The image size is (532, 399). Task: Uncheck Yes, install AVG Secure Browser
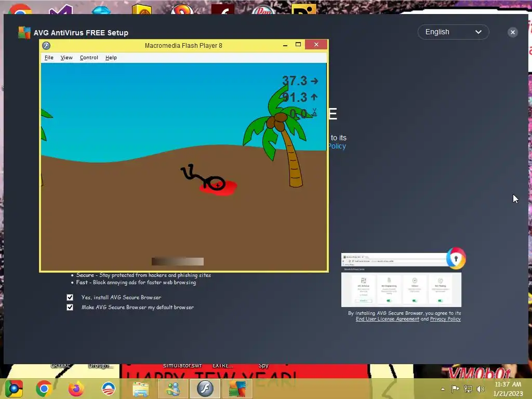70,297
